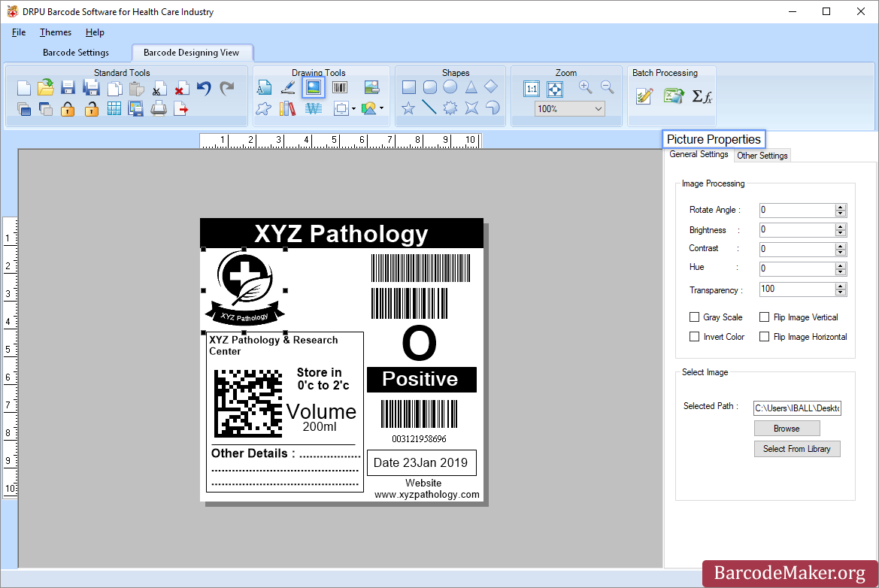
Task: Enable the Gray Scale checkbox
Action: 694,317
